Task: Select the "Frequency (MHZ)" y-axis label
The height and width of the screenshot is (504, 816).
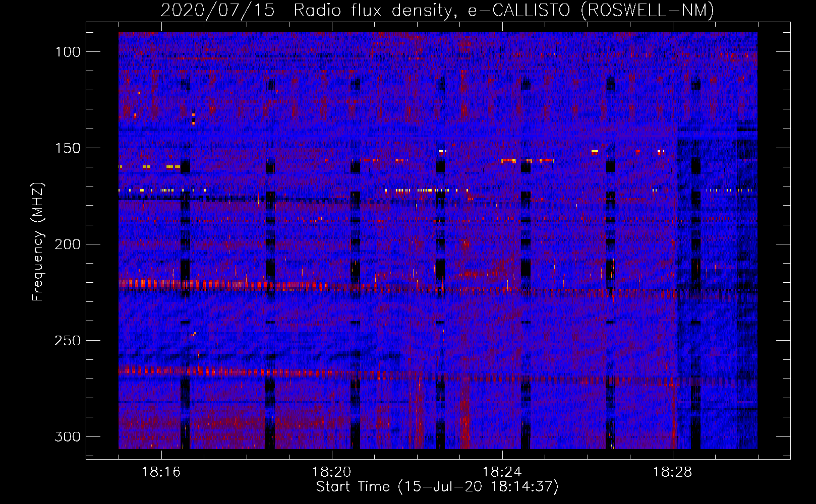Action: pos(37,242)
